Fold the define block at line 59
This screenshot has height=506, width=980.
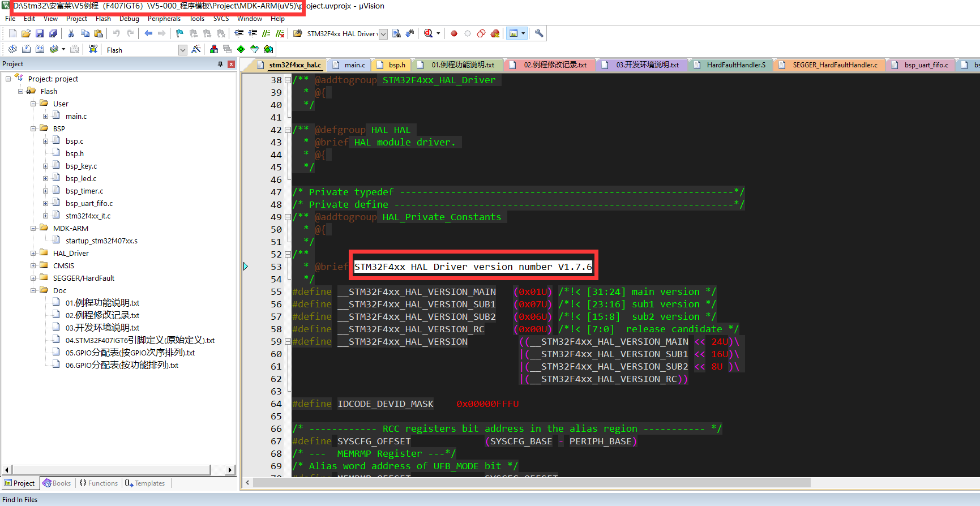(x=288, y=341)
